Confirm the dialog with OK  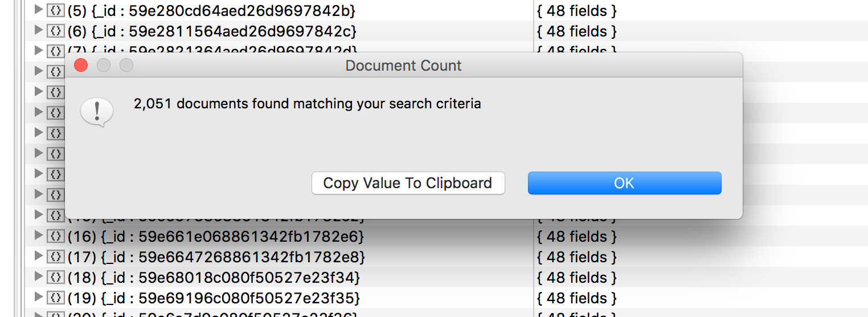coord(624,183)
